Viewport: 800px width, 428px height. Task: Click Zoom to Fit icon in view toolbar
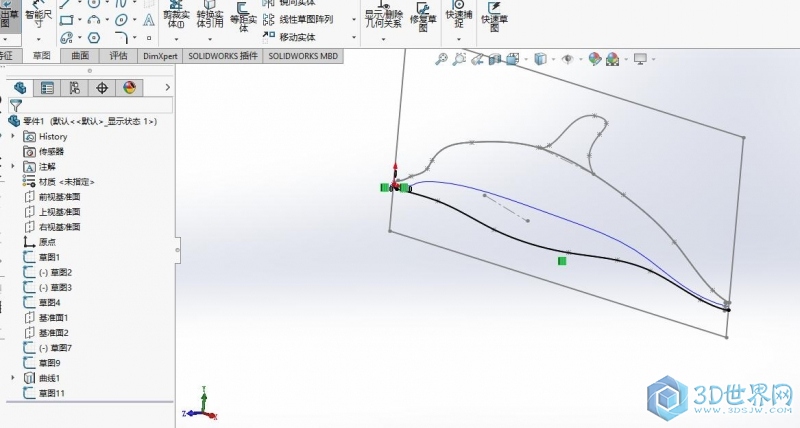pos(441,59)
